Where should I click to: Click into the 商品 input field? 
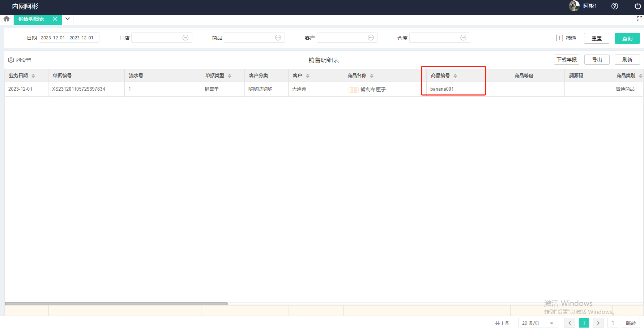254,38
